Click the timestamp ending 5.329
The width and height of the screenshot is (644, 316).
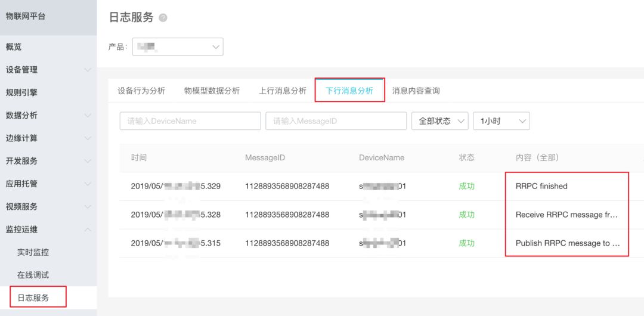point(176,186)
